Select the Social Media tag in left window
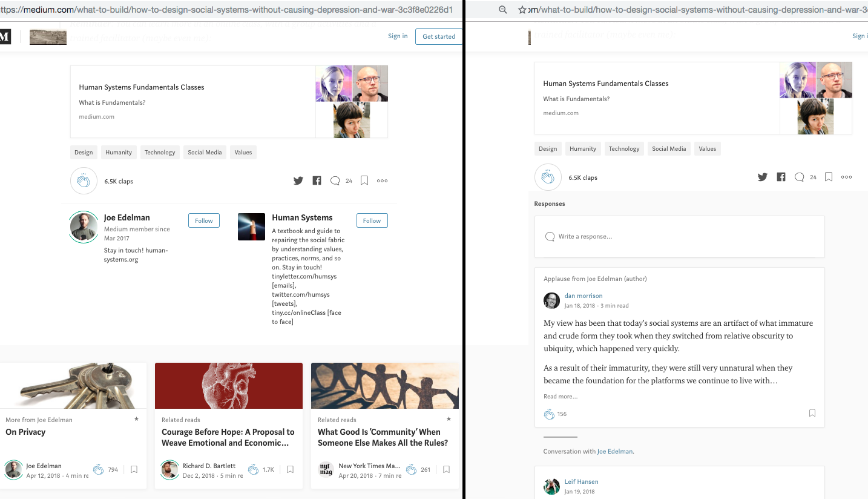 [205, 153]
